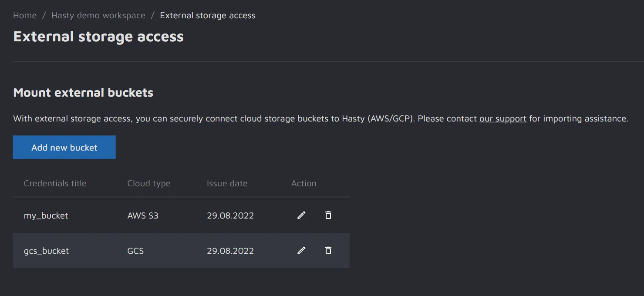Edit the my_bucket credentials
This screenshot has height=296, width=644.
pyautogui.click(x=301, y=215)
